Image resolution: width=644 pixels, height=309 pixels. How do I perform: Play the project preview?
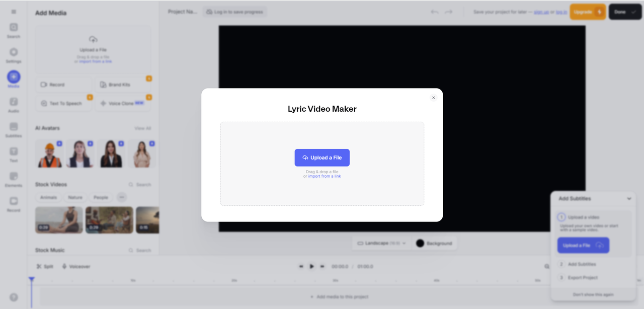tap(312, 266)
